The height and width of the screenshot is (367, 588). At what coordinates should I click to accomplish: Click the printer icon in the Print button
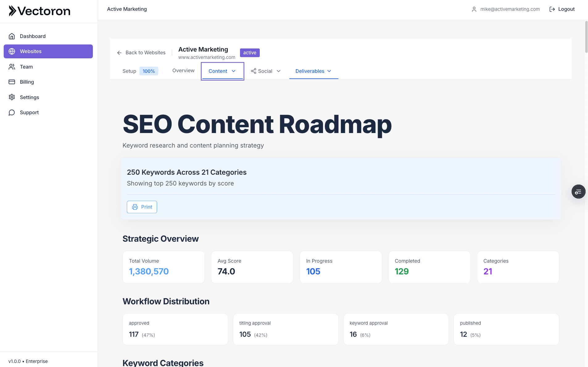135,207
